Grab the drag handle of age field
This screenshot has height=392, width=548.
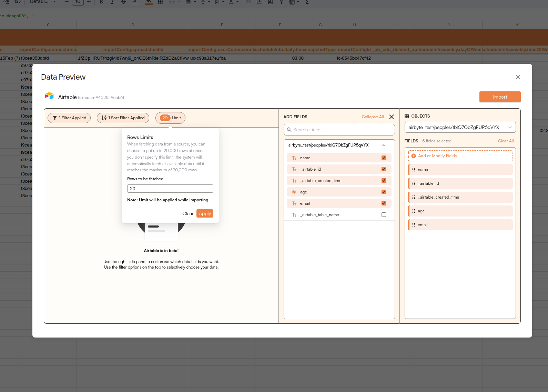tap(414, 211)
